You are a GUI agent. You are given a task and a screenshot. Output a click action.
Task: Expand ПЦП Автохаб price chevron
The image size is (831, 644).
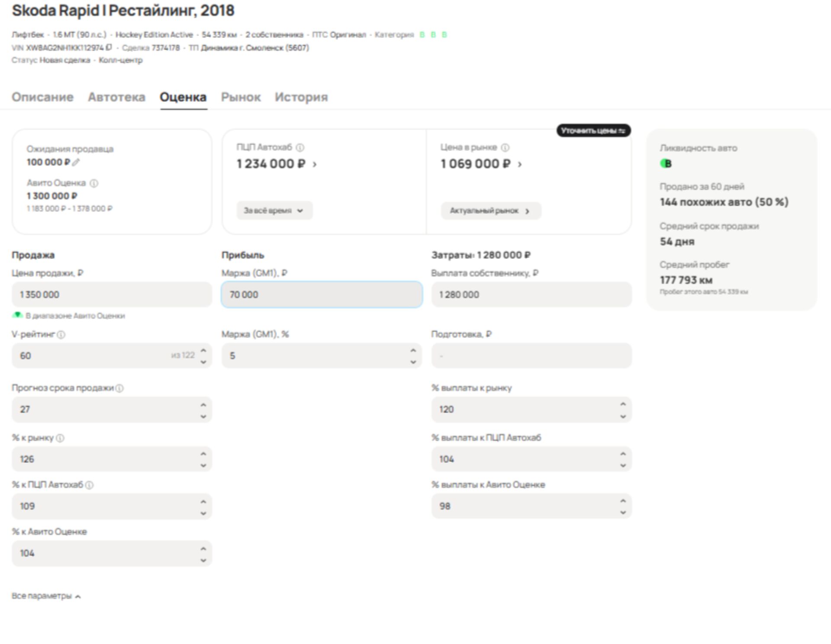click(x=315, y=164)
